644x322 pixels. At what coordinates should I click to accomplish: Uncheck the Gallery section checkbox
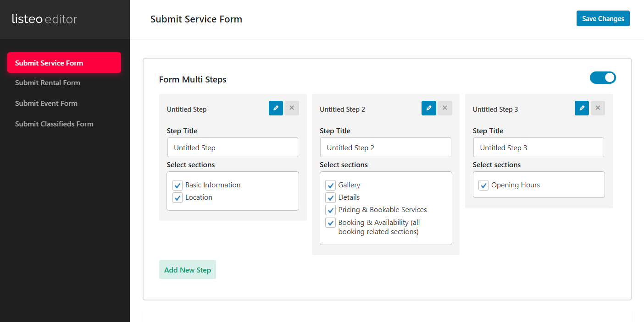tap(330, 186)
